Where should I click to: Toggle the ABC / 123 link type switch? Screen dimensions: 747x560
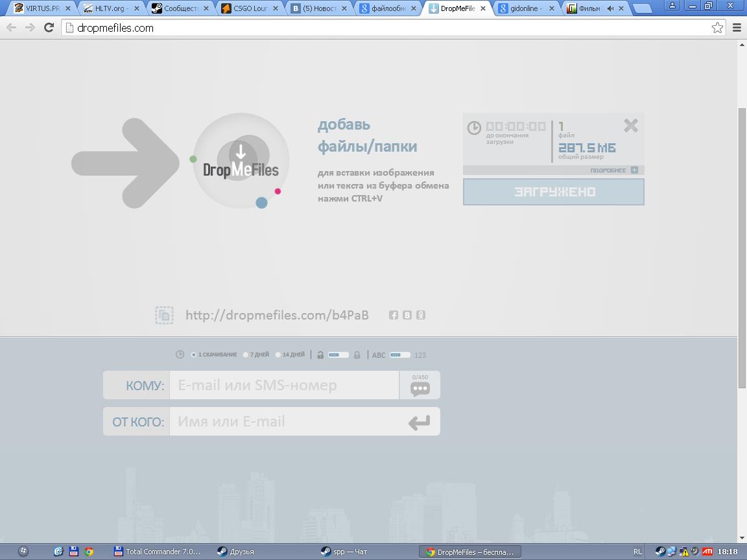coord(399,355)
